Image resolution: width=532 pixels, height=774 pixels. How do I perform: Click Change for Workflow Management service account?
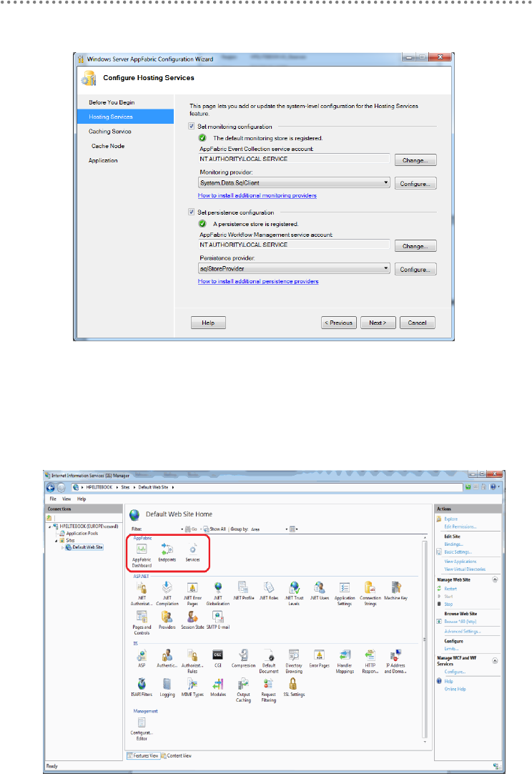415,246
